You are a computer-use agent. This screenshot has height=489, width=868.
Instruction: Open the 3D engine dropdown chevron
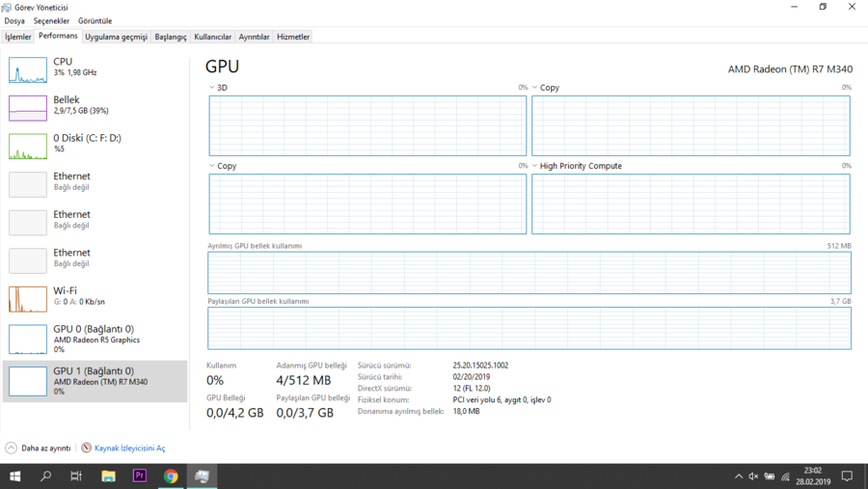pyautogui.click(x=211, y=88)
